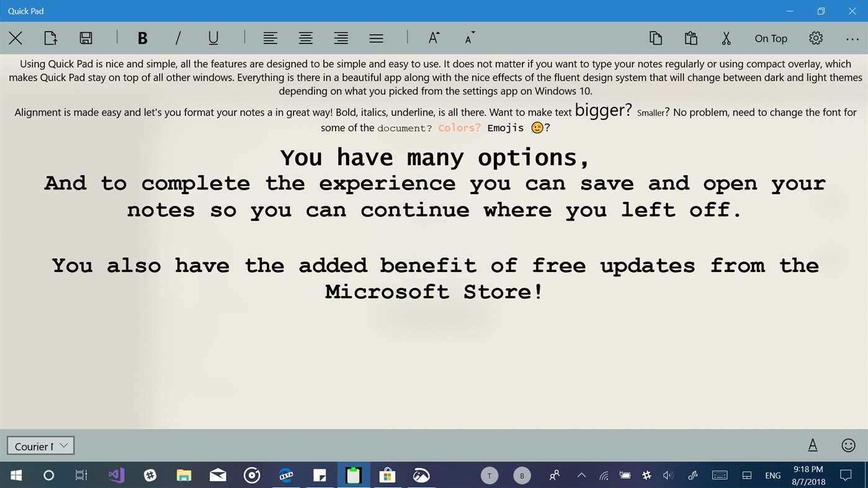This screenshot has width=868, height=488.
Task: Open the Mail app in taskbar
Action: [x=218, y=476]
